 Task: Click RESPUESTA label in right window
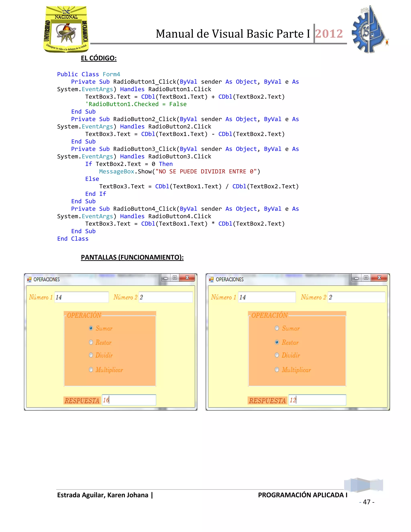click(x=267, y=401)
